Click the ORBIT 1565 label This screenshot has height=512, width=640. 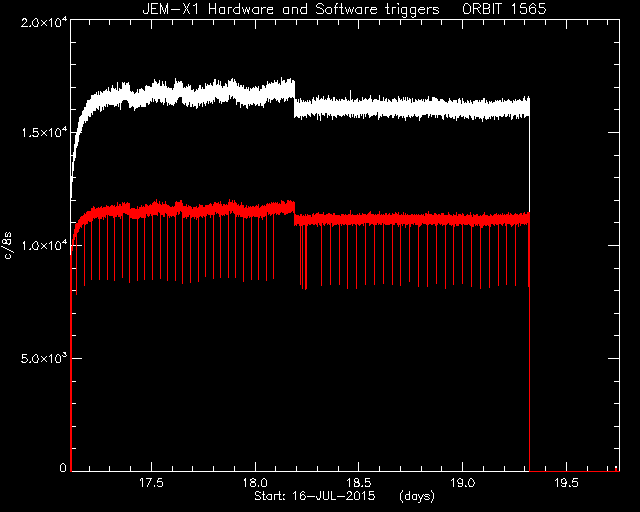point(504,9)
